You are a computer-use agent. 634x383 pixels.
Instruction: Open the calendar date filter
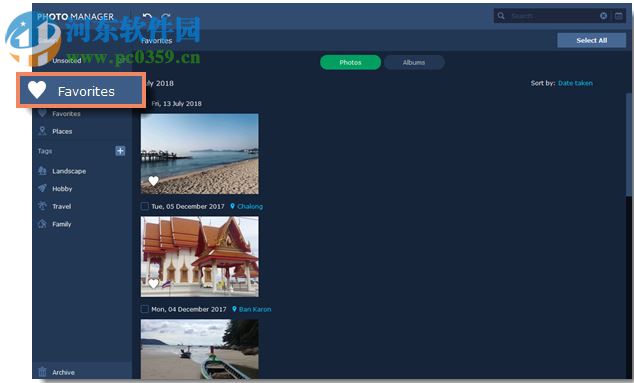[619, 16]
